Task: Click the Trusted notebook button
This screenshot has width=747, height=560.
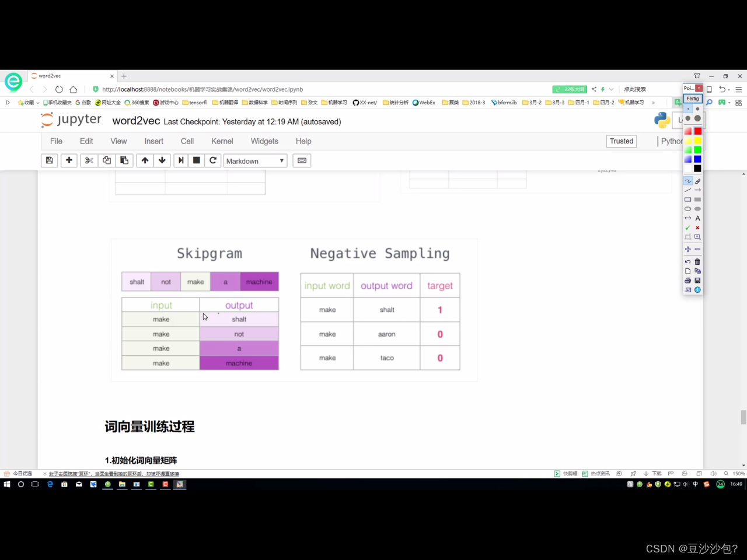Action: pos(622,141)
